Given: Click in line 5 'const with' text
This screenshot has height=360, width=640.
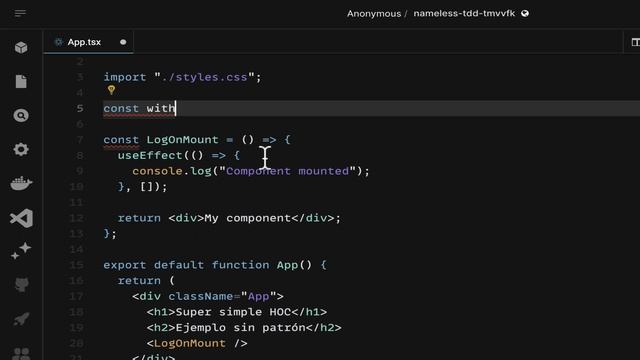Looking at the screenshot, I should [x=139, y=109].
